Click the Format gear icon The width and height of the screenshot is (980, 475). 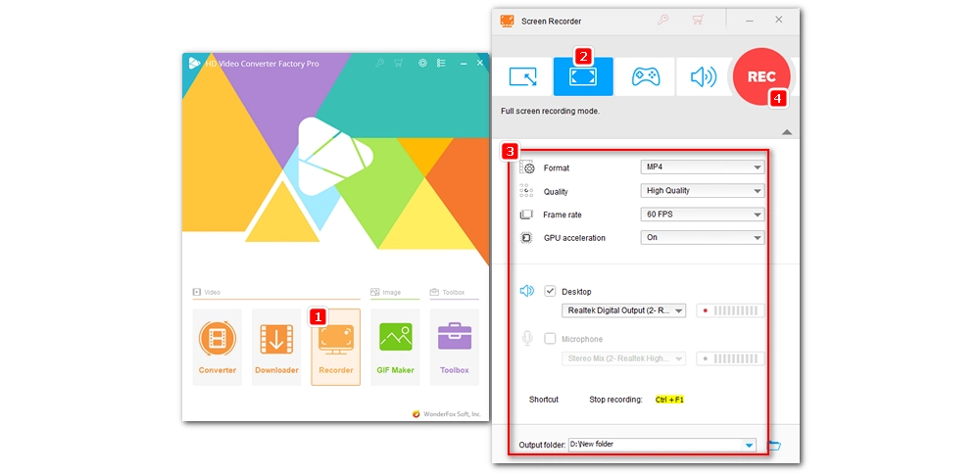(x=527, y=166)
